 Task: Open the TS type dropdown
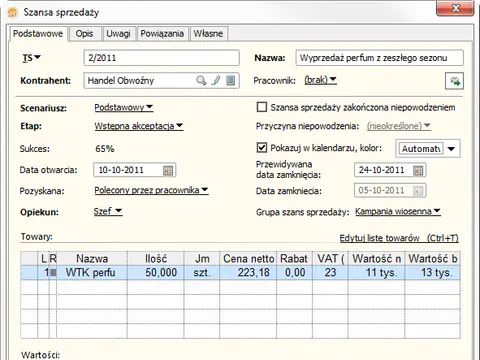tap(31, 58)
